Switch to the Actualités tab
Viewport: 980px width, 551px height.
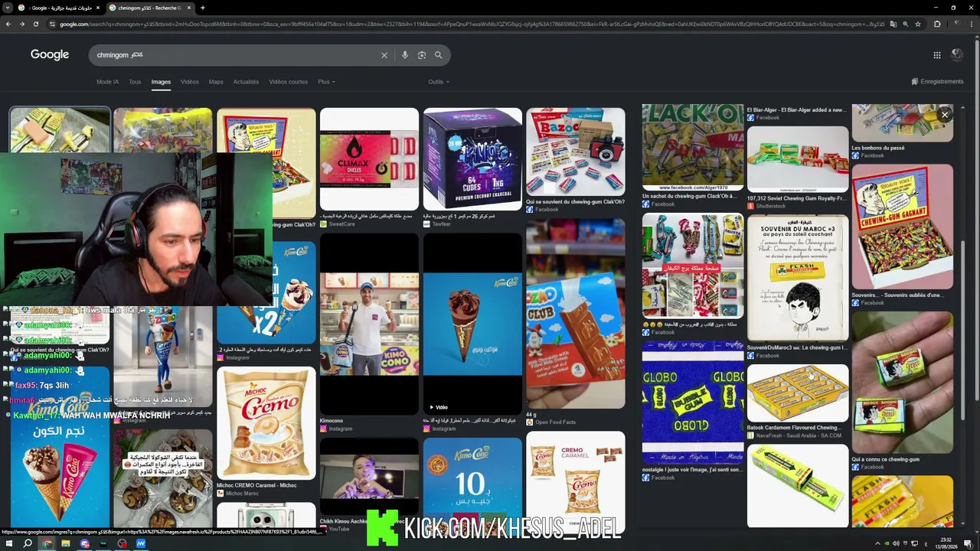pyautogui.click(x=246, y=82)
